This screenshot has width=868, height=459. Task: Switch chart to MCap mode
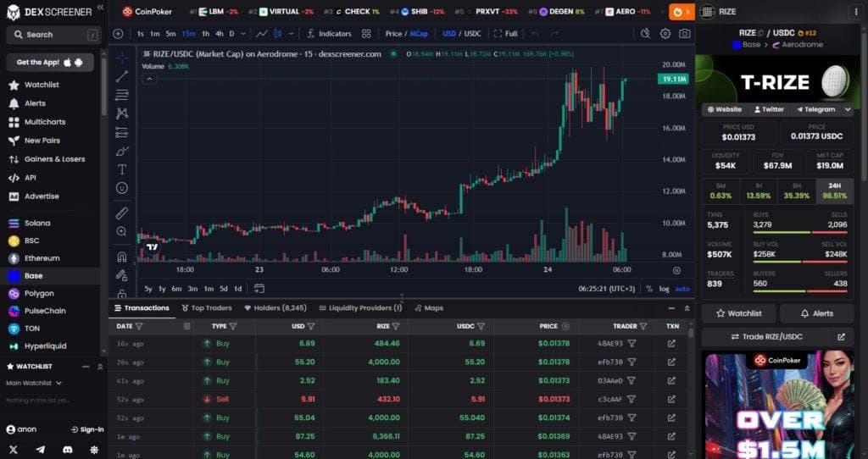[419, 34]
